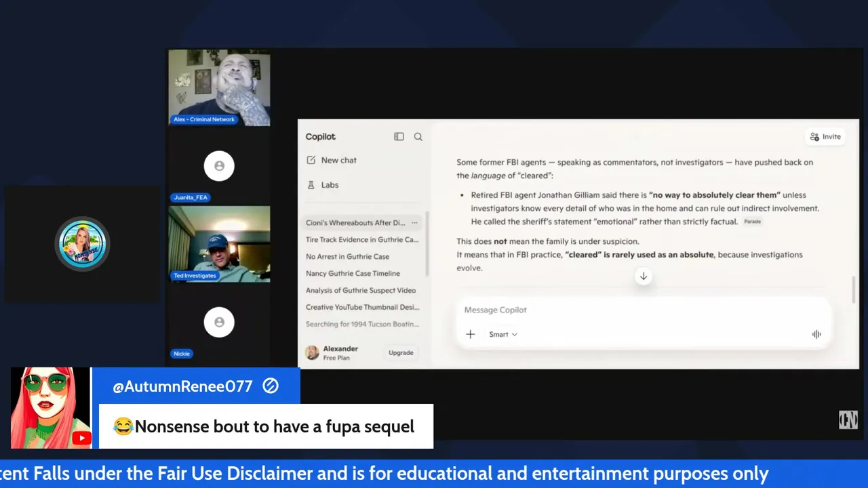Open 'Searching for 1994 Tucson Boatin...' chat
This screenshot has height=488, width=868.
point(362,324)
